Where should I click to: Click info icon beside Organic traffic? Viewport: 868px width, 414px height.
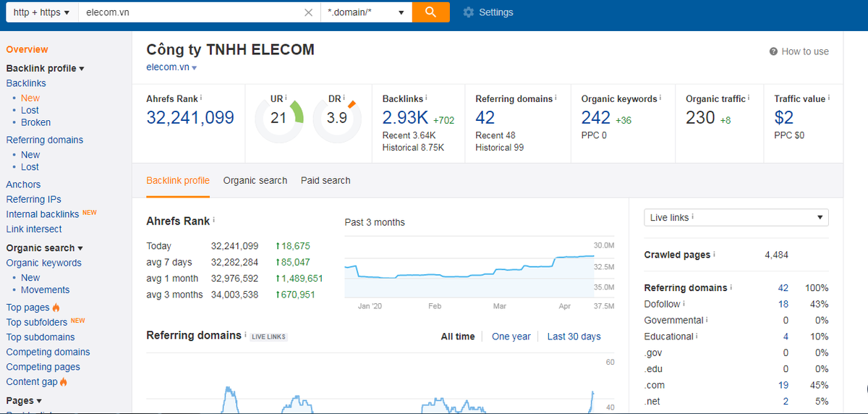pos(749,98)
